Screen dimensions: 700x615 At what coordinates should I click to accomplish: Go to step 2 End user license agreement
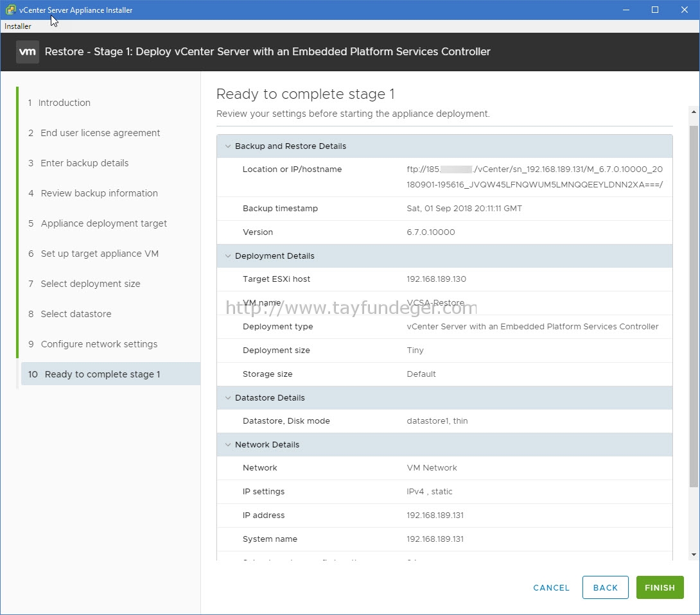[x=94, y=133]
